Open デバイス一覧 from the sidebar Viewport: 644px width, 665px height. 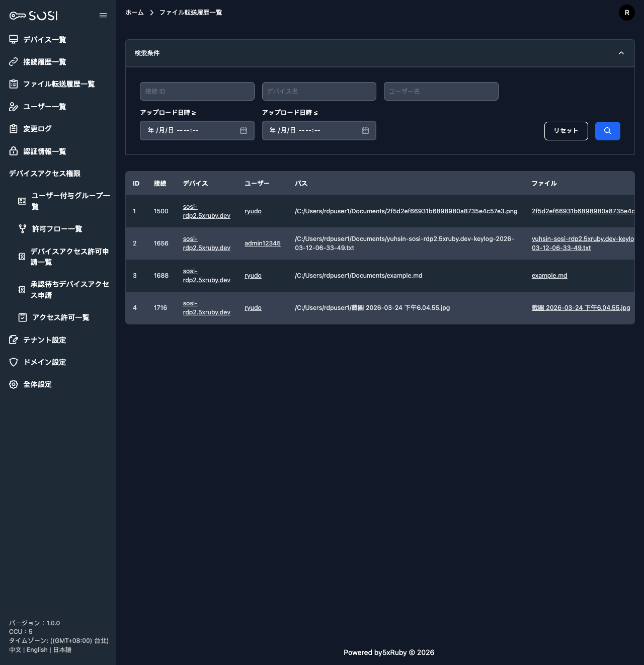point(44,40)
